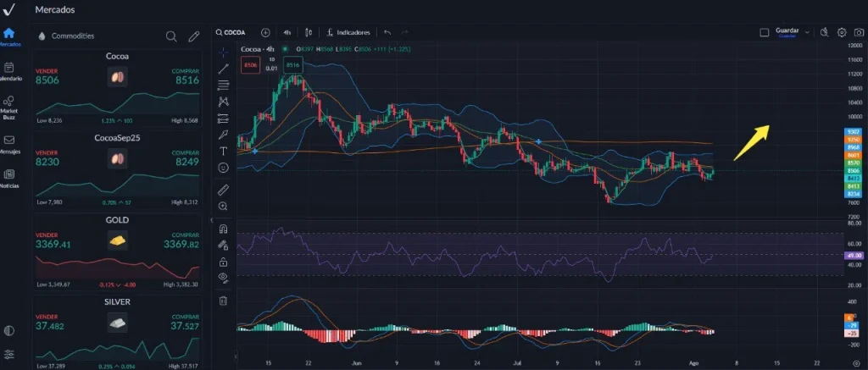This screenshot has height=370, width=868.
Task: Click the Guardar button
Action: [x=787, y=32]
